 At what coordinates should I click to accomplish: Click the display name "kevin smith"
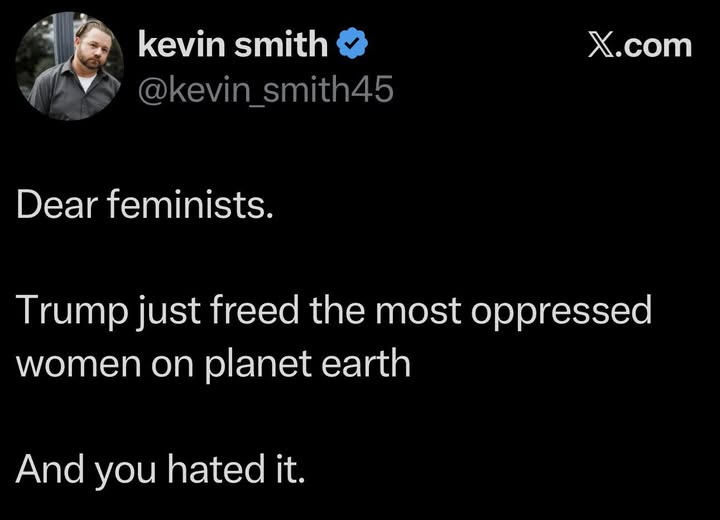232,44
